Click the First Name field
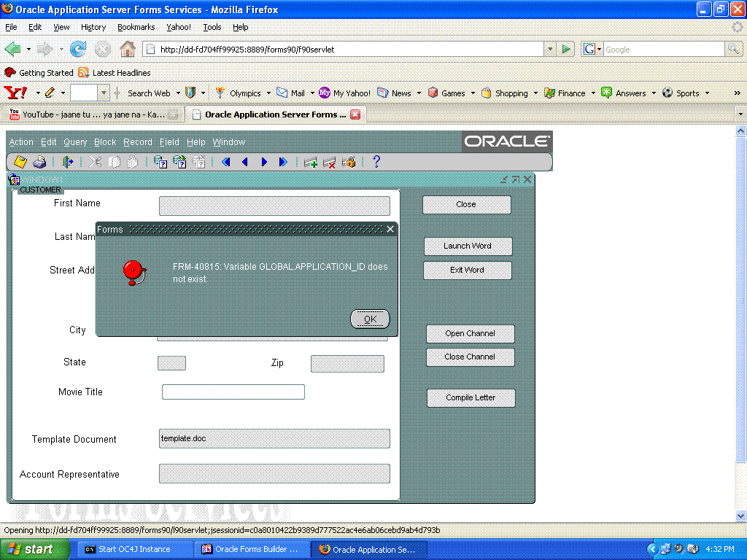This screenshot has height=560, width=747. coord(274,206)
